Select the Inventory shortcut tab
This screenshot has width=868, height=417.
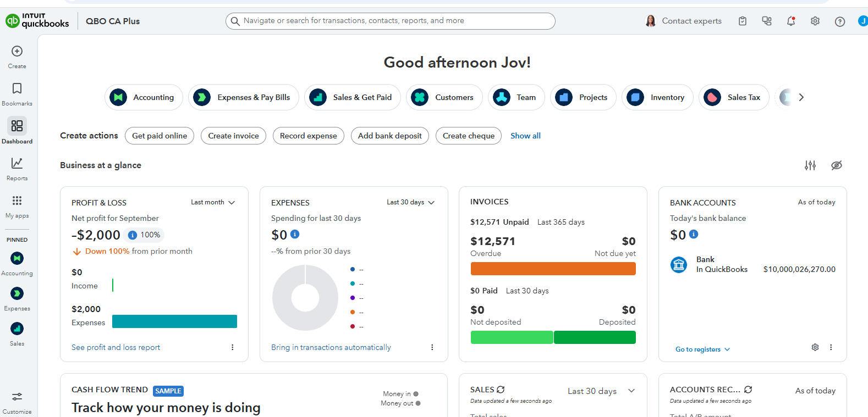(x=658, y=97)
